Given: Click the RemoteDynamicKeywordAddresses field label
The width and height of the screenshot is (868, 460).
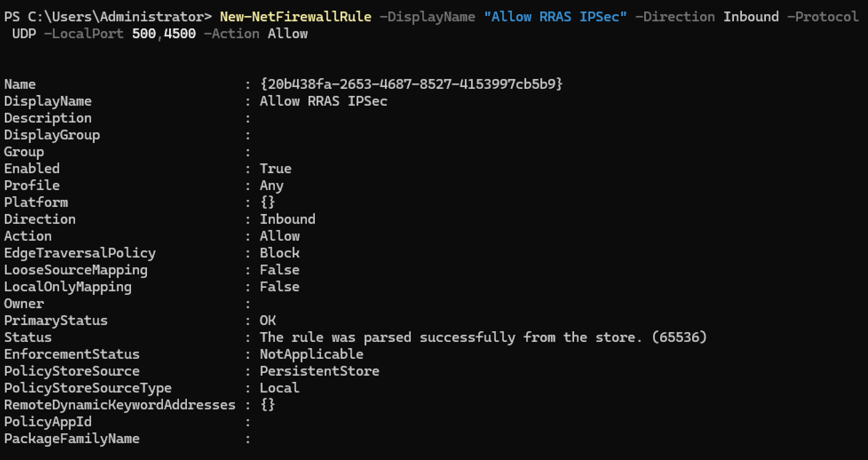Looking at the screenshot, I should (120, 405).
